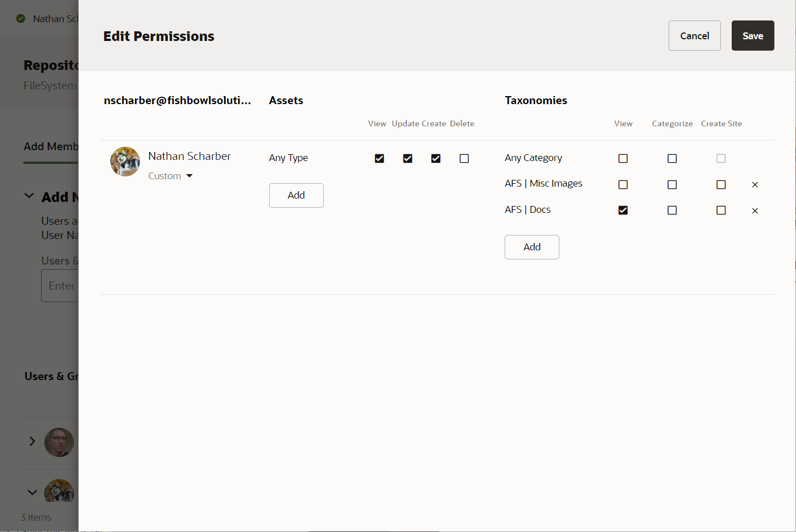This screenshot has height=532, width=796.
Task: Click the Taxonomies column heading
Action: pyautogui.click(x=536, y=101)
